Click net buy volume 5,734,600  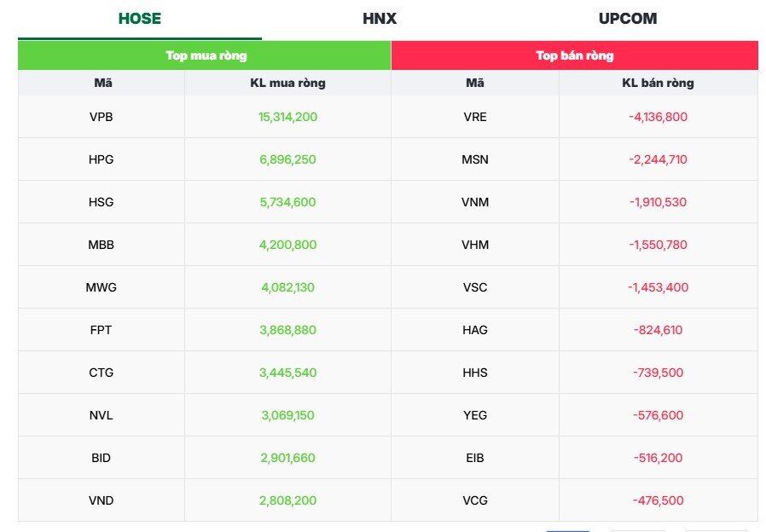click(x=287, y=202)
